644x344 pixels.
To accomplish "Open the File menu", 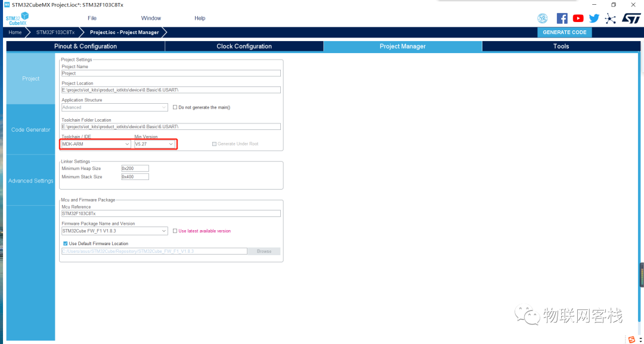I will point(92,18).
